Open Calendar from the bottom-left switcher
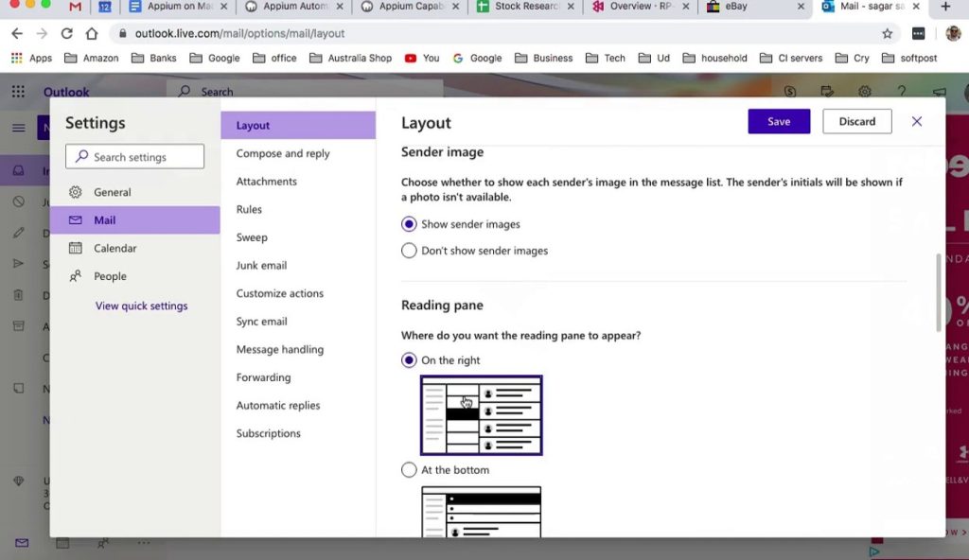 coord(62,544)
